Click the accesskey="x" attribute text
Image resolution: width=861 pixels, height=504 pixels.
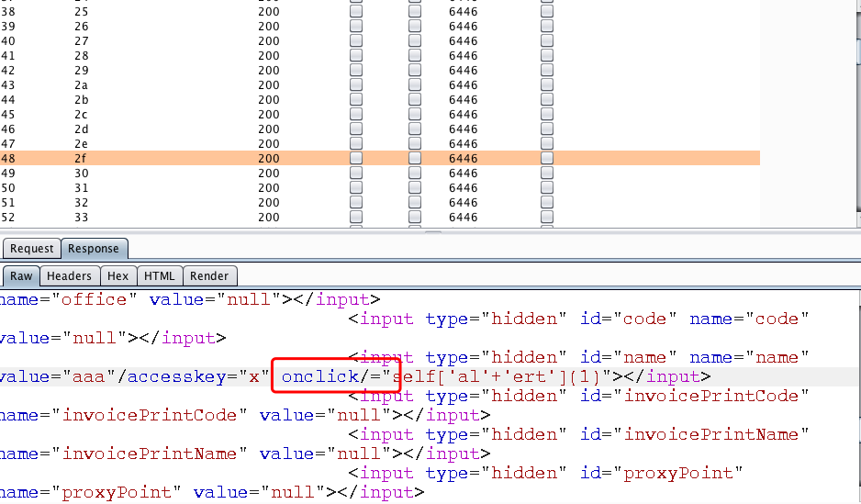pos(198,376)
